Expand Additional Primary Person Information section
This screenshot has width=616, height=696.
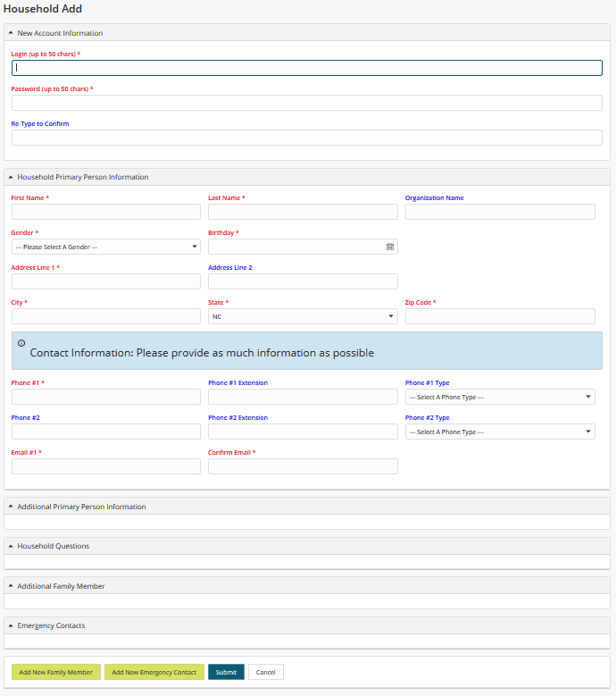pyautogui.click(x=11, y=507)
